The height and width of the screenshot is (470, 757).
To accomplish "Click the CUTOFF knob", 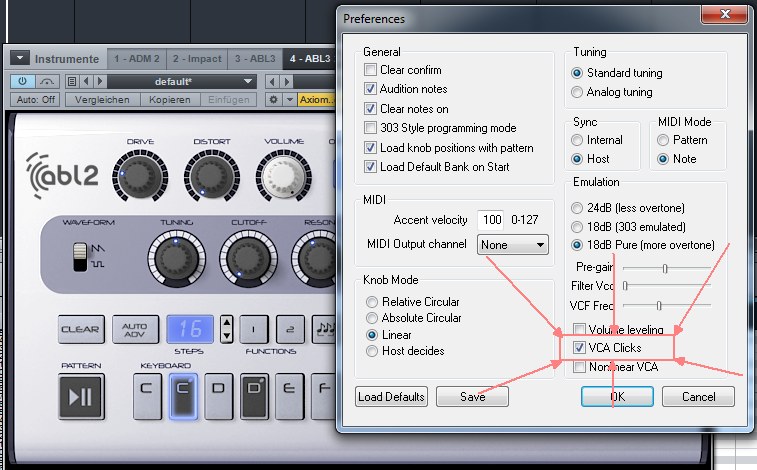I will [x=248, y=258].
